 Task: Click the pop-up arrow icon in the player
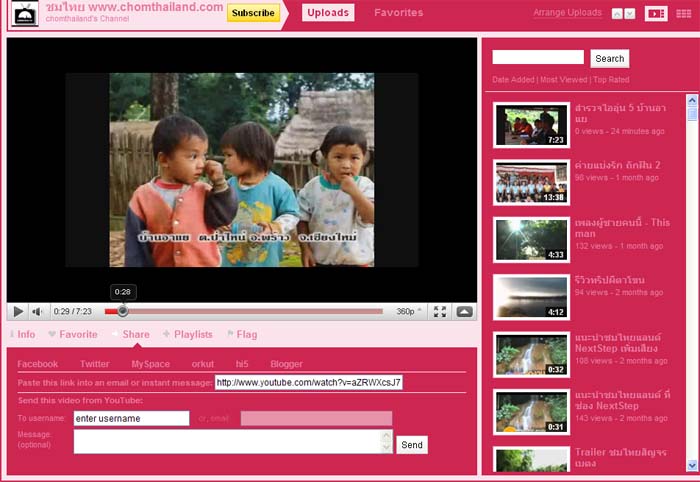[464, 312]
